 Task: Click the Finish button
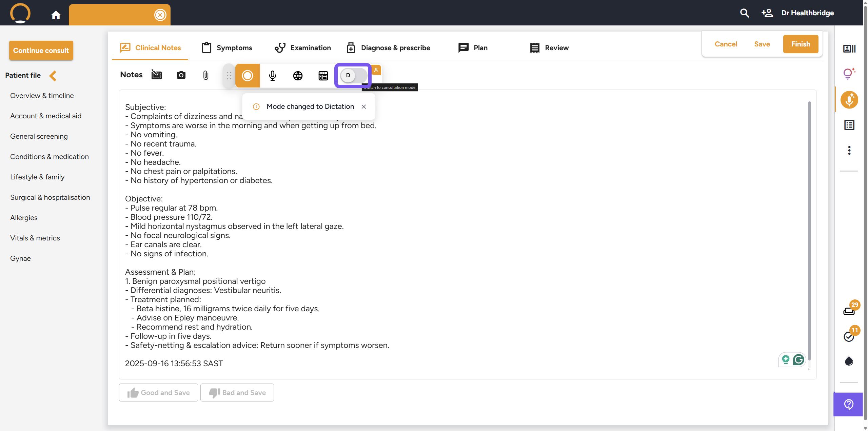coord(800,44)
